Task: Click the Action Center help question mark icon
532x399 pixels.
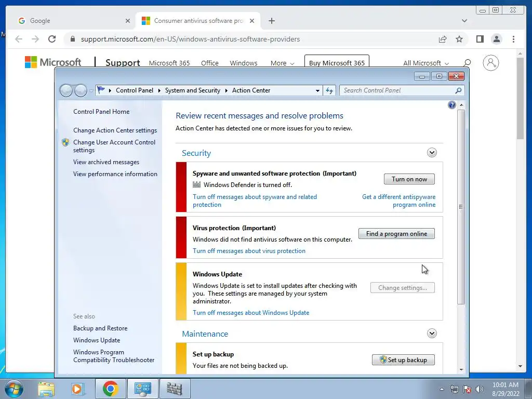Action: click(451, 105)
